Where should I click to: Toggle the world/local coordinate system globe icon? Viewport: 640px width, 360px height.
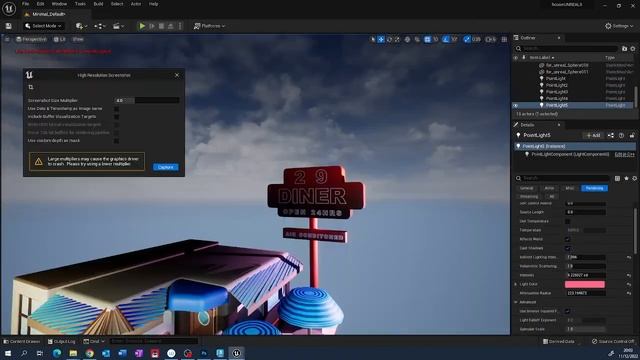coord(407,39)
